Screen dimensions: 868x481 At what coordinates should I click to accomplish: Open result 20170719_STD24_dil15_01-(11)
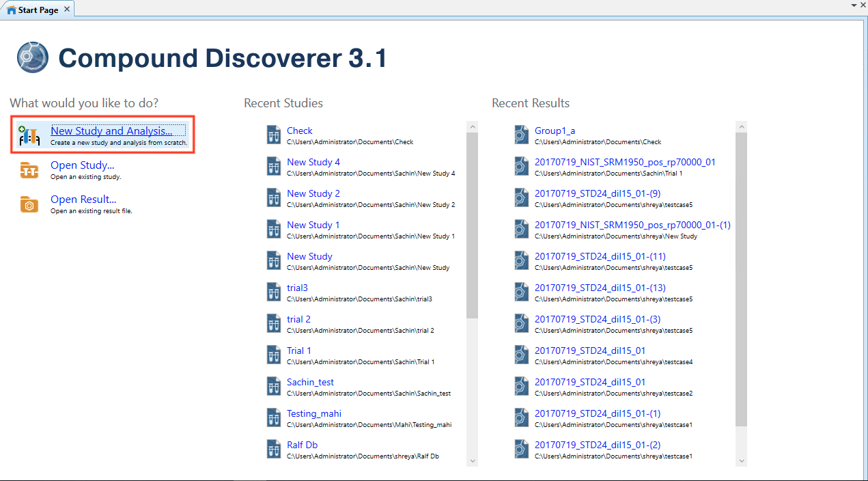tap(600, 256)
